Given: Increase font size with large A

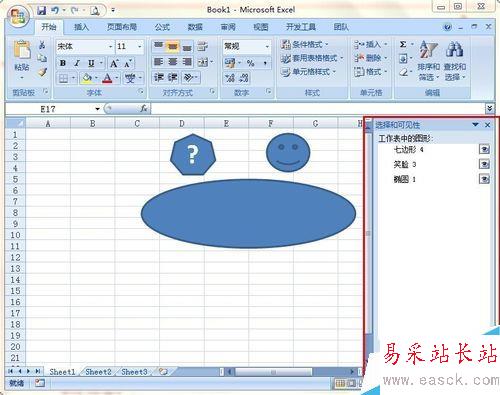Looking at the screenshot, I should [x=114, y=63].
